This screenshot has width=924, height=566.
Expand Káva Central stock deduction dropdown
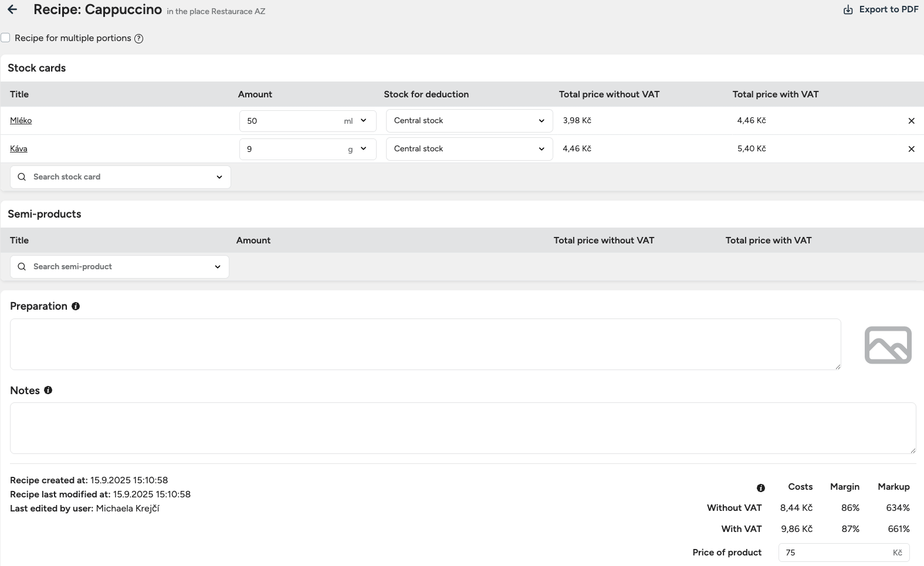[x=469, y=149]
